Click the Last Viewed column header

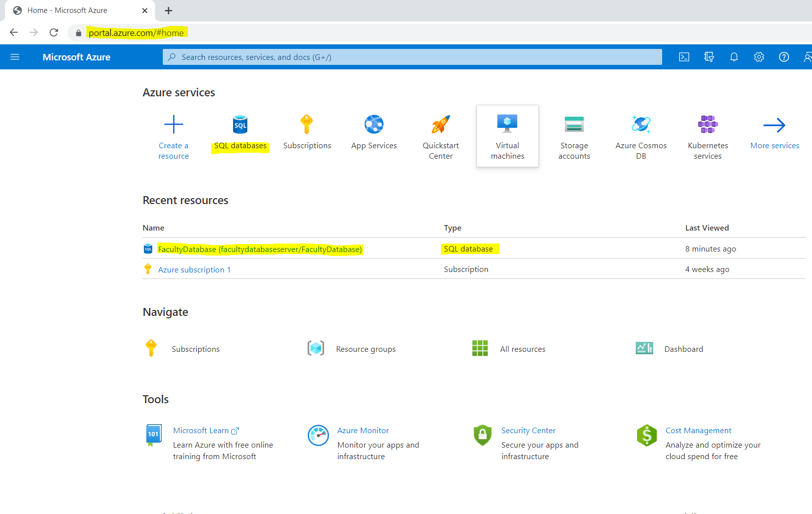707,228
